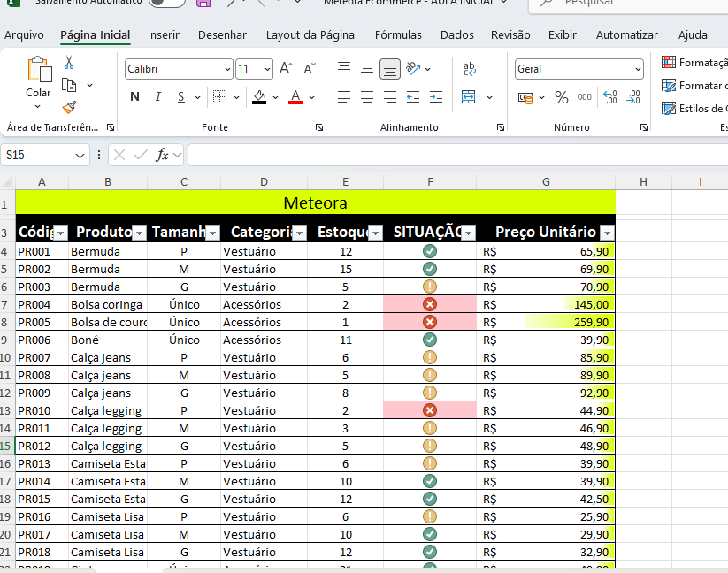Apply the red font color A
The height and width of the screenshot is (573, 728).
click(x=295, y=97)
